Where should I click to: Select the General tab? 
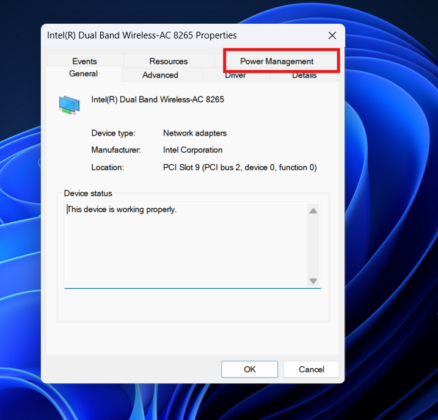[x=83, y=74]
